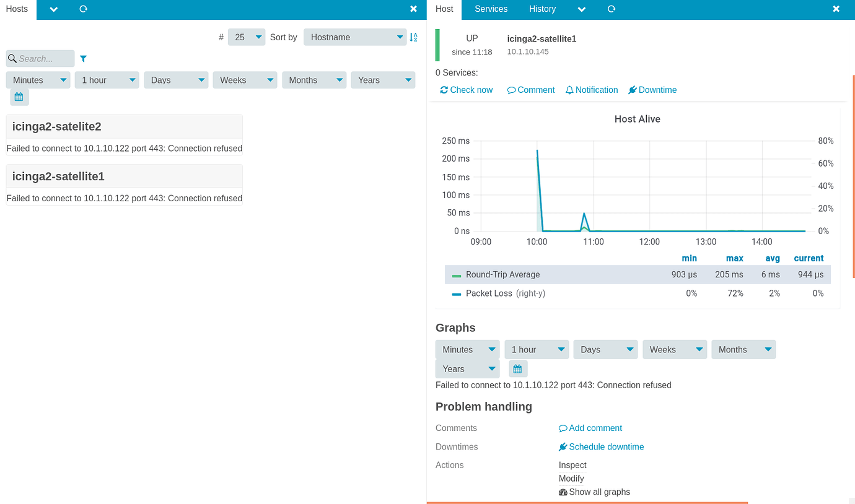Open the calendar date picker for host list
This screenshot has width=855, height=504.
coord(19,97)
